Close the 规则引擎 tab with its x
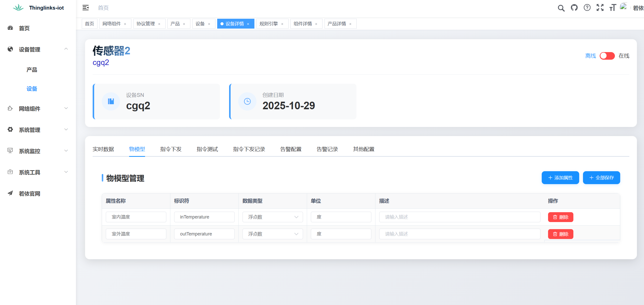The height and width of the screenshot is (305, 644). pyautogui.click(x=282, y=24)
